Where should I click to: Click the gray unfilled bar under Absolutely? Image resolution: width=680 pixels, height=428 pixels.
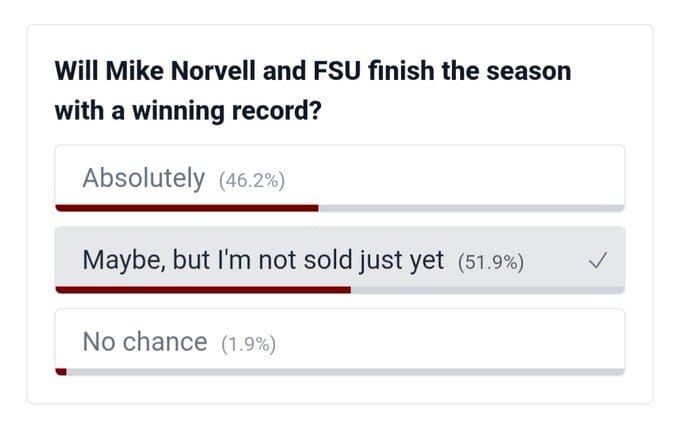tap(470, 208)
